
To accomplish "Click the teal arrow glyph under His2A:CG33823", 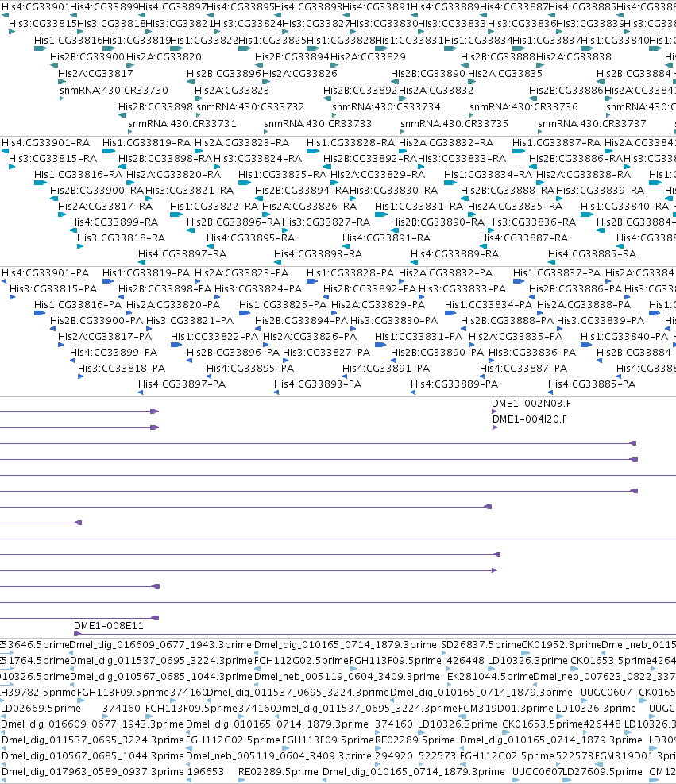I will pyautogui.click(x=198, y=98).
